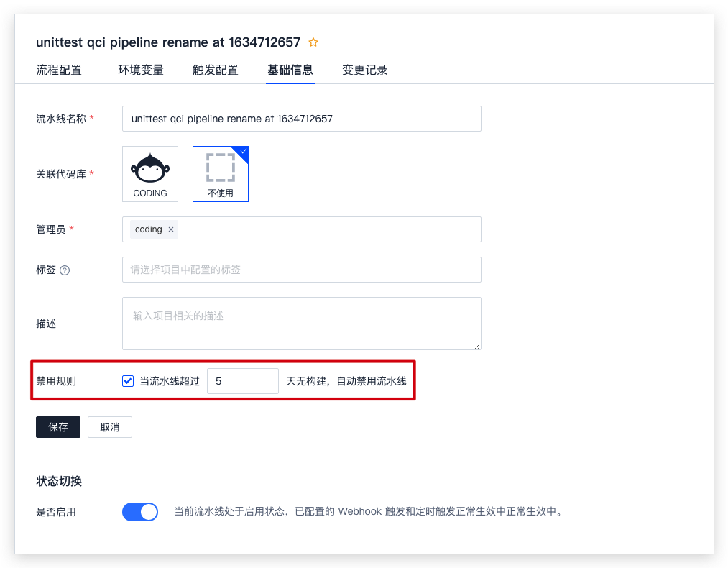Click the blue checkmark corner badge
Image resolution: width=728 pixels, height=568 pixels.
click(x=243, y=152)
